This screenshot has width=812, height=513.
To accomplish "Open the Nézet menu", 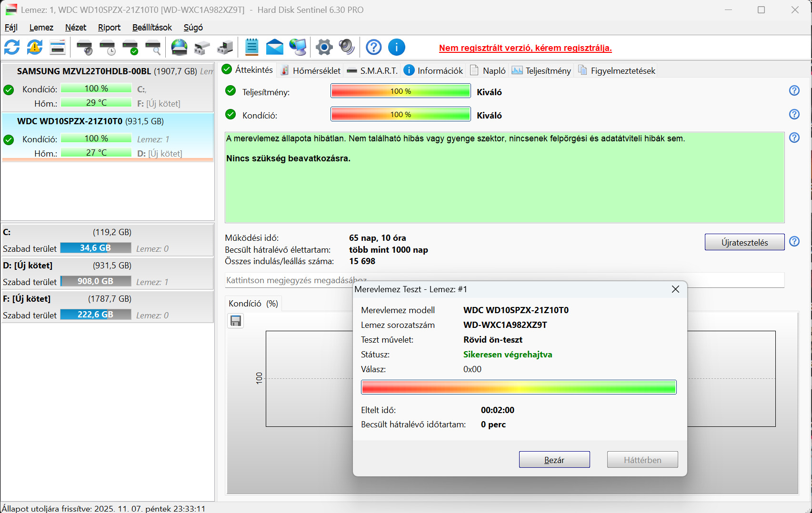I will [x=76, y=28].
